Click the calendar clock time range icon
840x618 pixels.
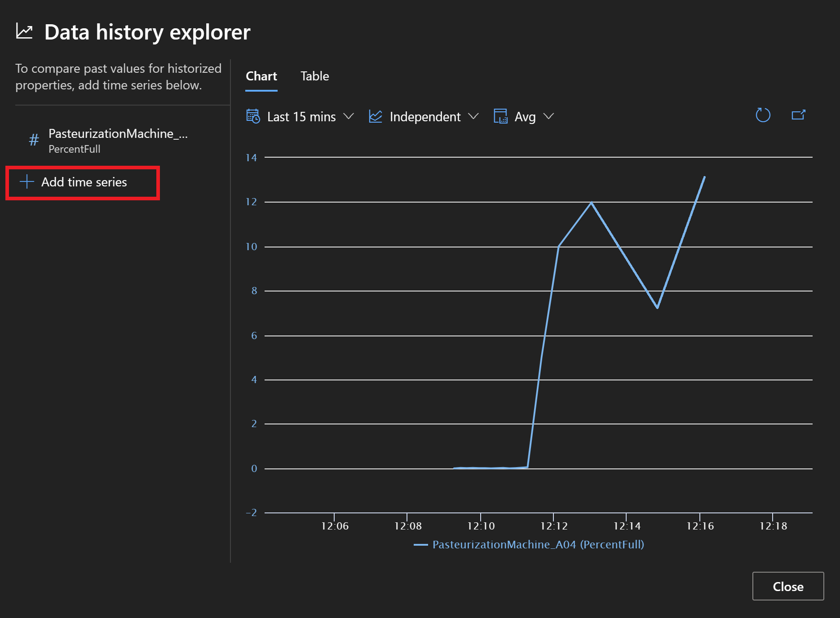coord(253,116)
